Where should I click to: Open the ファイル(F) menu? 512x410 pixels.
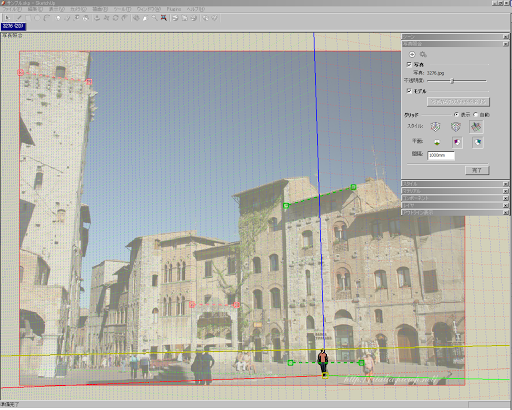coord(12,9)
